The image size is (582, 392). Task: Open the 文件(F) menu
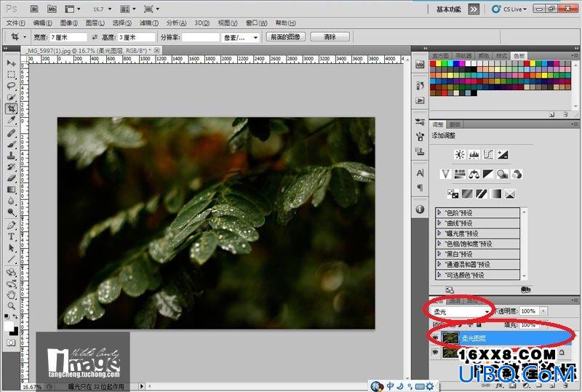pyautogui.click(x=15, y=23)
